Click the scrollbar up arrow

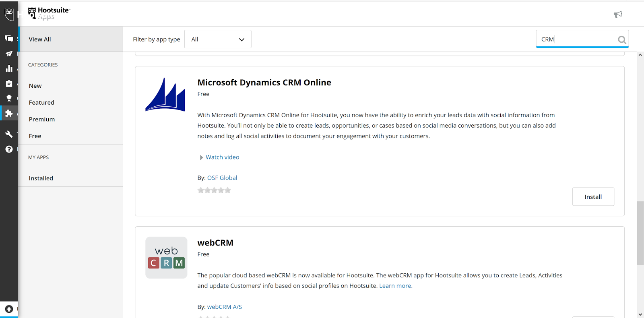click(x=640, y=55)
